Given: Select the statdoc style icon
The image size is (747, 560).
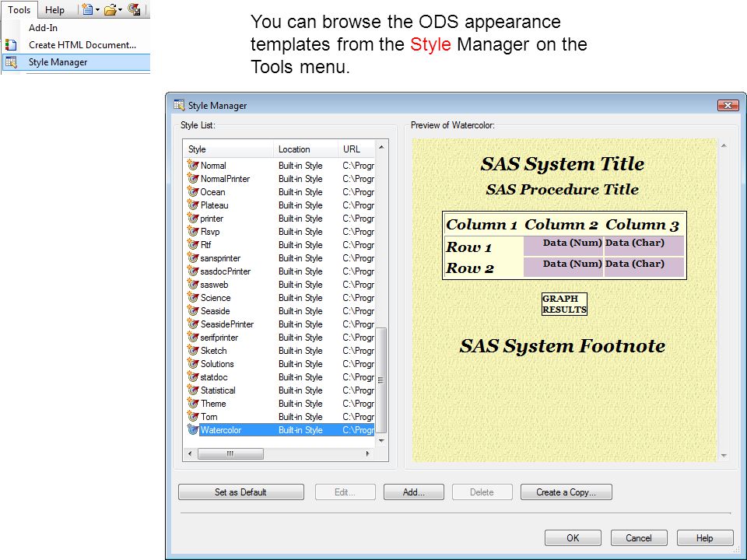Looking at the screenshot, I should 192,376.
